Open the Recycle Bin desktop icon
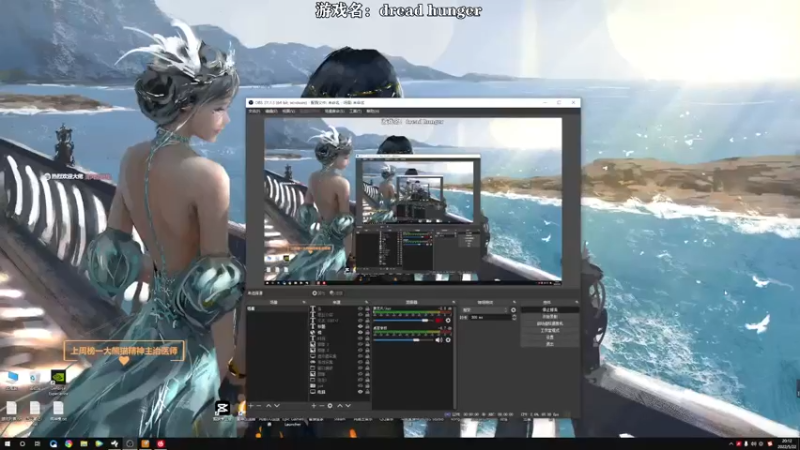 point(35,379)
